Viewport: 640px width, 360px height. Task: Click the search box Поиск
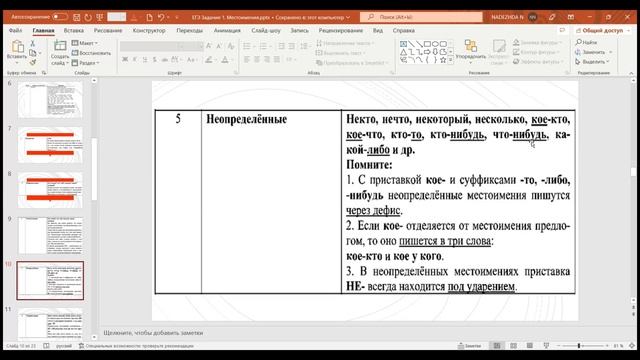tap(421, 17)
